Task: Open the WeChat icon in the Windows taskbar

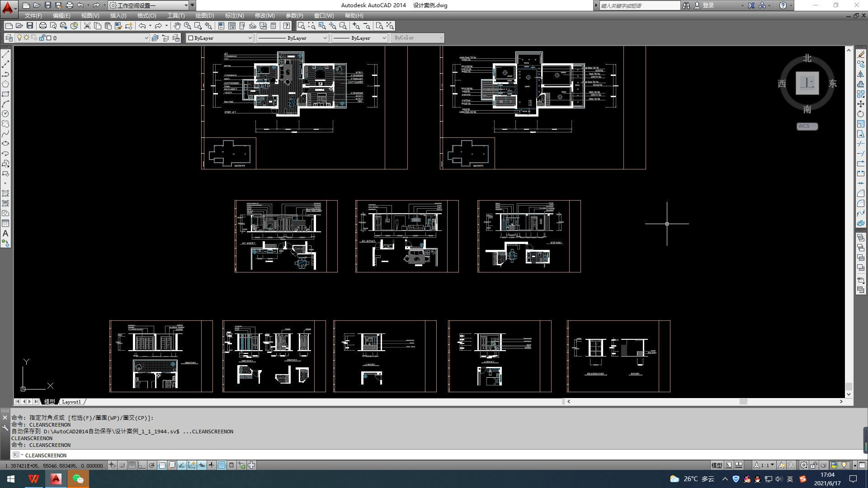Action: pyautogui.click(x=78, y=479)
